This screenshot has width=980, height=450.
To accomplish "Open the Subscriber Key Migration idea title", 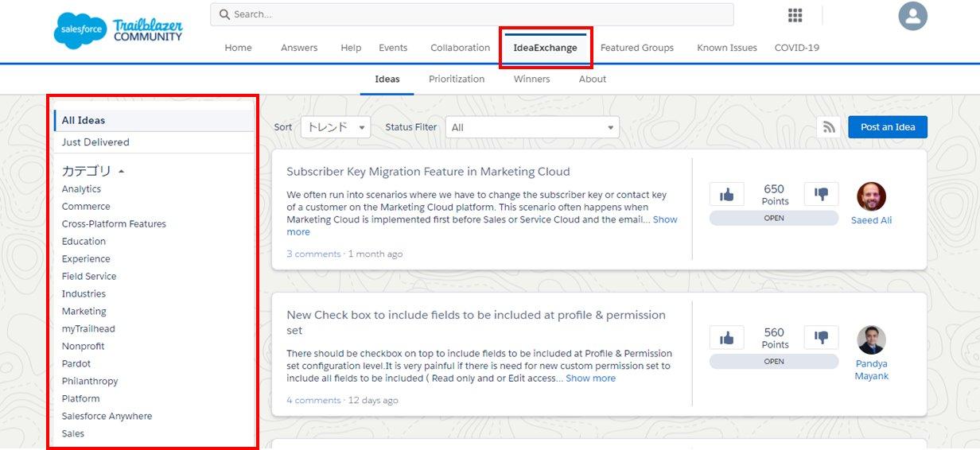I will click(428, 172).
